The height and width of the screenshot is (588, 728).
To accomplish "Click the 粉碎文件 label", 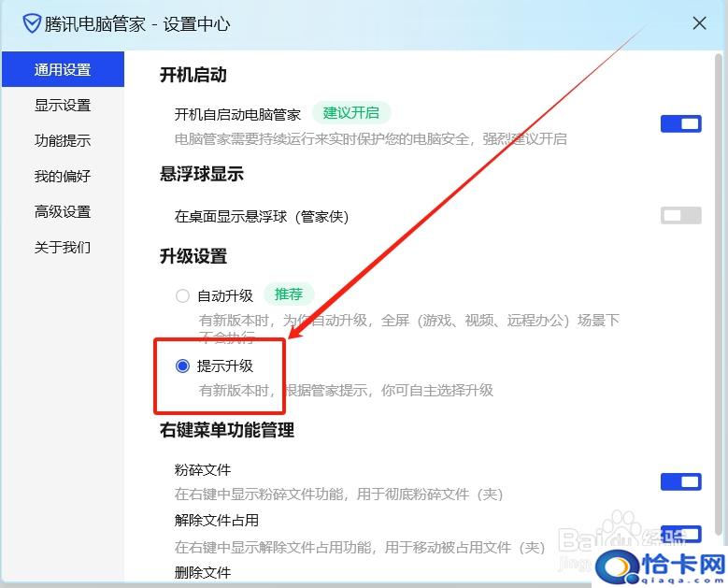I will pos(203,469).
